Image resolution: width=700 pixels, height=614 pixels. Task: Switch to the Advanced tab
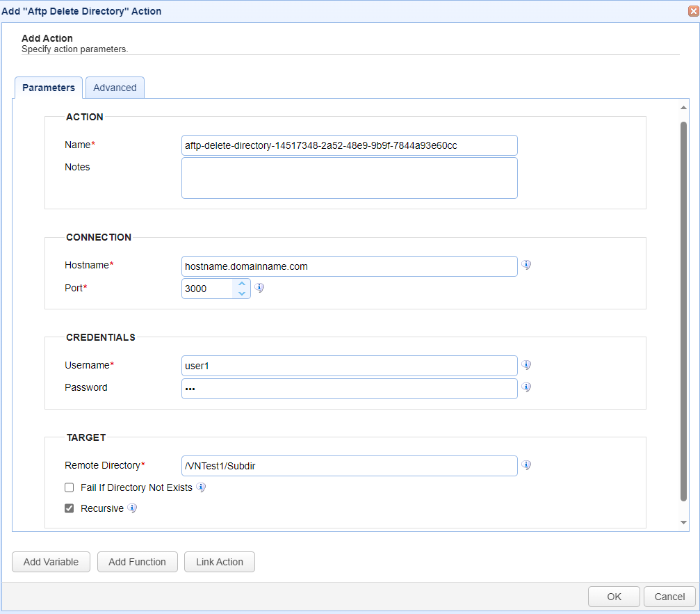[x=114, y=88]
